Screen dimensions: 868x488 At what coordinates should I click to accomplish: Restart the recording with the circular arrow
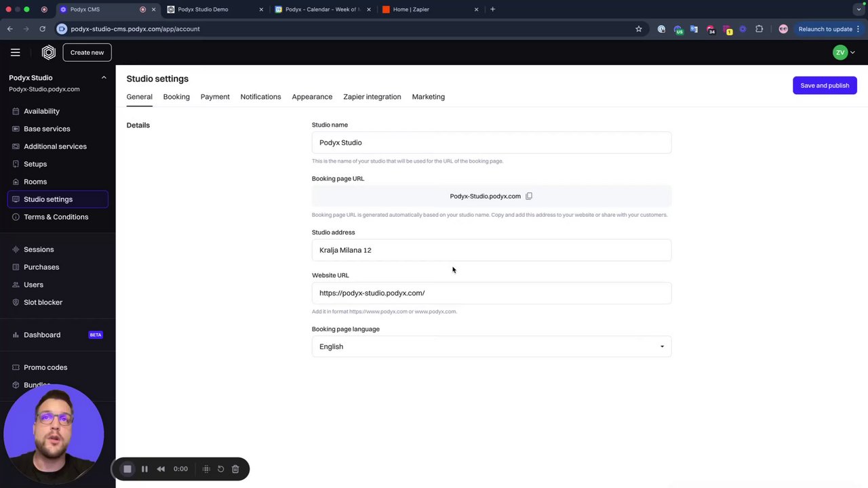220,469
